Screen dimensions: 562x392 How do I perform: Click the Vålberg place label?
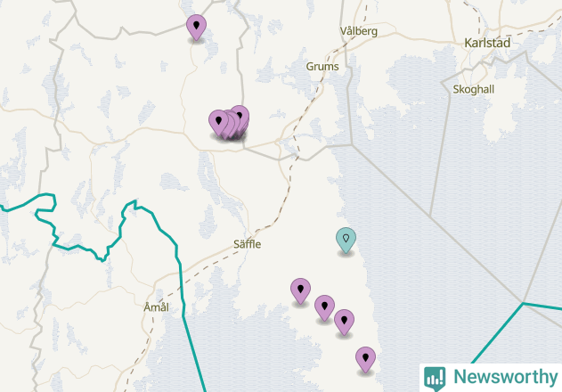click(359, 31)
